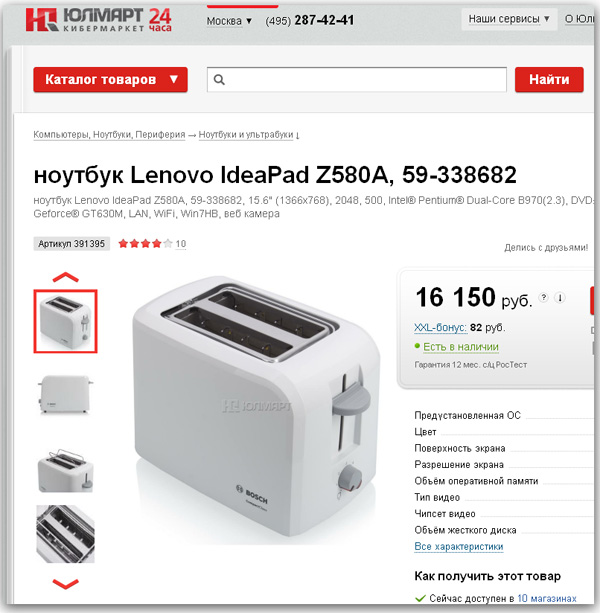600x613 pixels.
Task: Open the Ноутбуки и ультрабуки breadcrumb
Action: [x=246, y=134]
